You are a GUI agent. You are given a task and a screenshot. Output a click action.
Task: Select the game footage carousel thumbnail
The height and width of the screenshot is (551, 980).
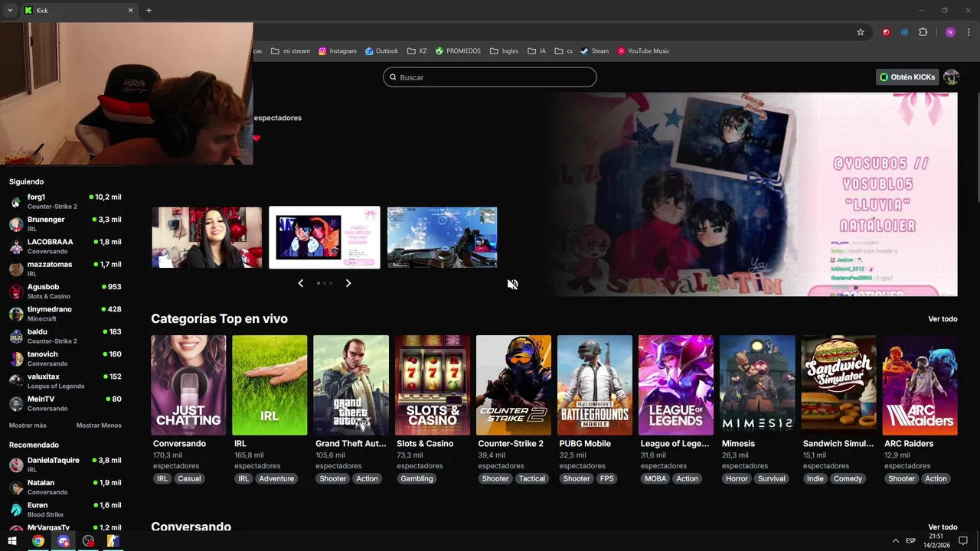443,237
